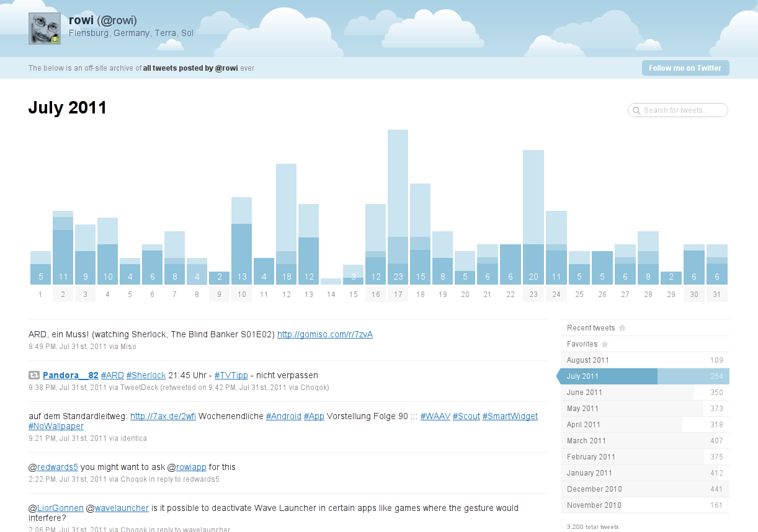The image size is (758, 532).
Task: Open the March 2011 archive month
Action: tap(586, 441)
